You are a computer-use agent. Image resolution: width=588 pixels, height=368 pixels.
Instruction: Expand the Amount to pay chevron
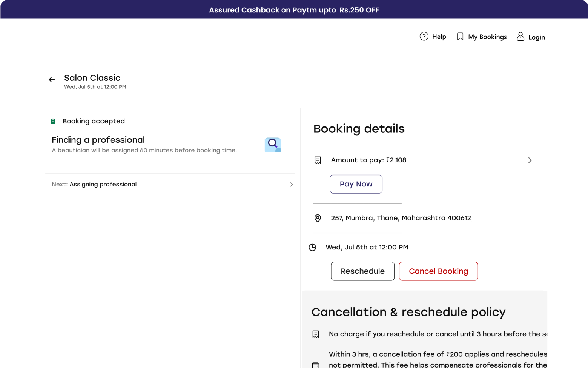(530, 160)
